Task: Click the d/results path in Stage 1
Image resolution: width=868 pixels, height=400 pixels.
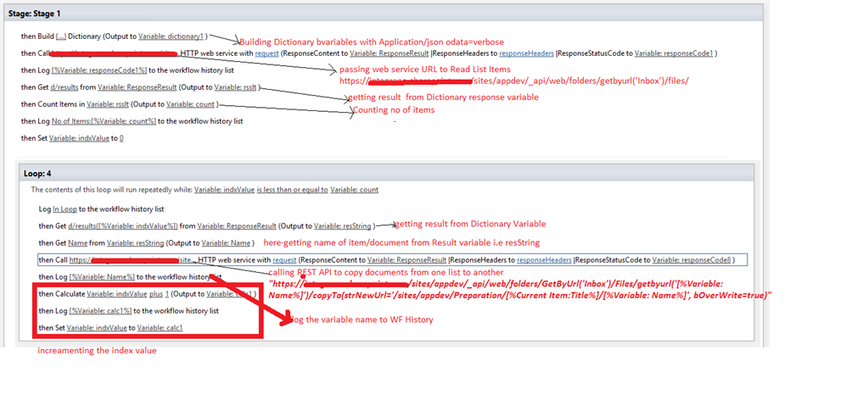Action: 65,86
